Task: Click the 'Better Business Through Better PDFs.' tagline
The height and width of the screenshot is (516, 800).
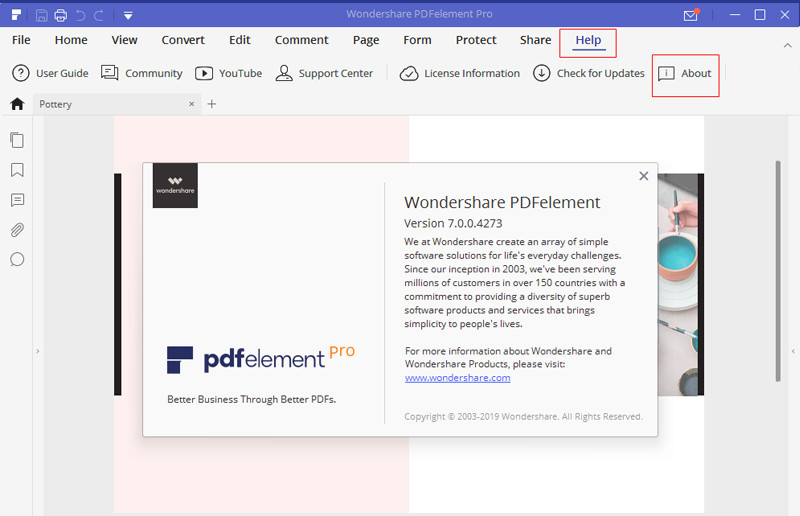Action: click(252, 399)
